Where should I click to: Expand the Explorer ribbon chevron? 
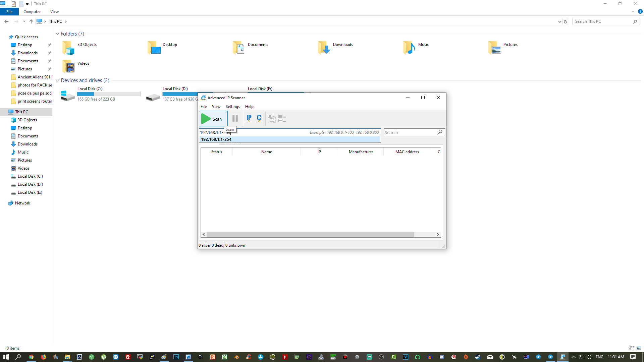pos(633,11)
